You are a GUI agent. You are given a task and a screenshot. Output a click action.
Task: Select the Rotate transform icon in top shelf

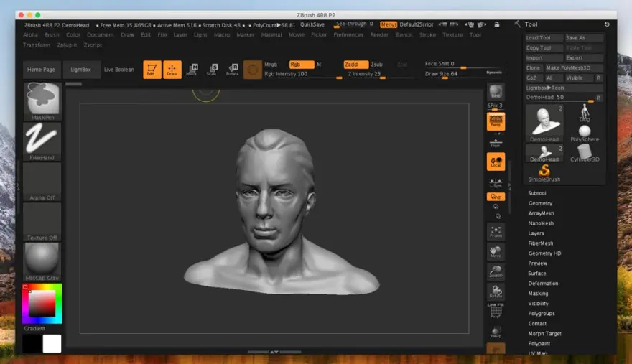click(232, 70)
